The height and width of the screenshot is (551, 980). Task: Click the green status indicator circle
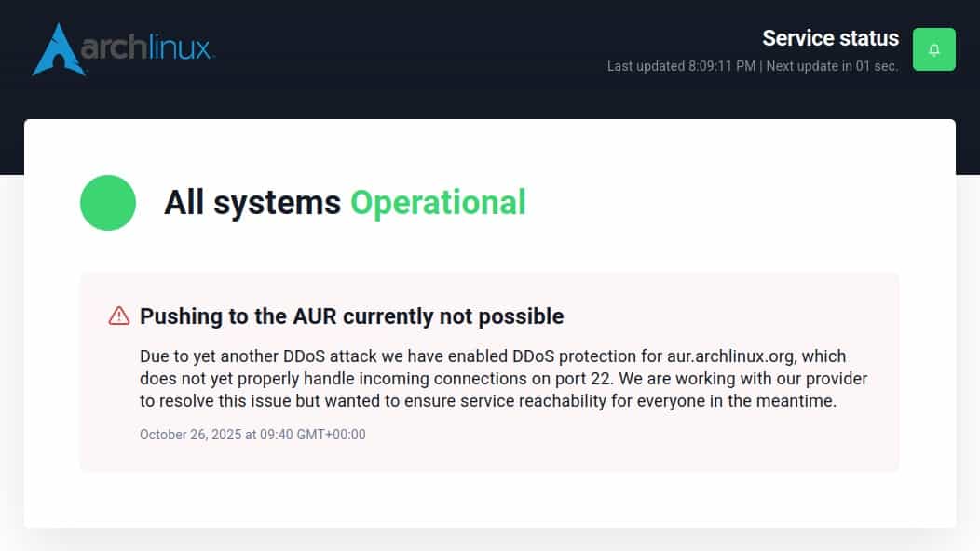[x=107, y=202]
